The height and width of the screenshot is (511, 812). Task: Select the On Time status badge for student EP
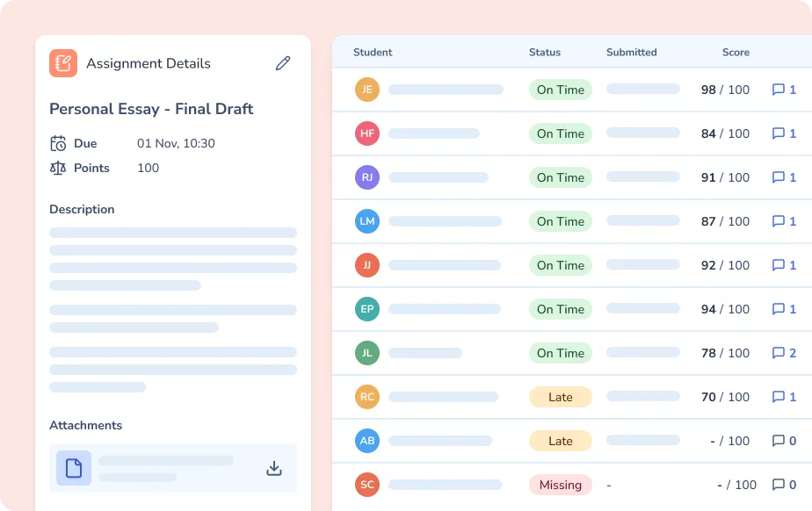pyautogui.click(x=560, y=309)
